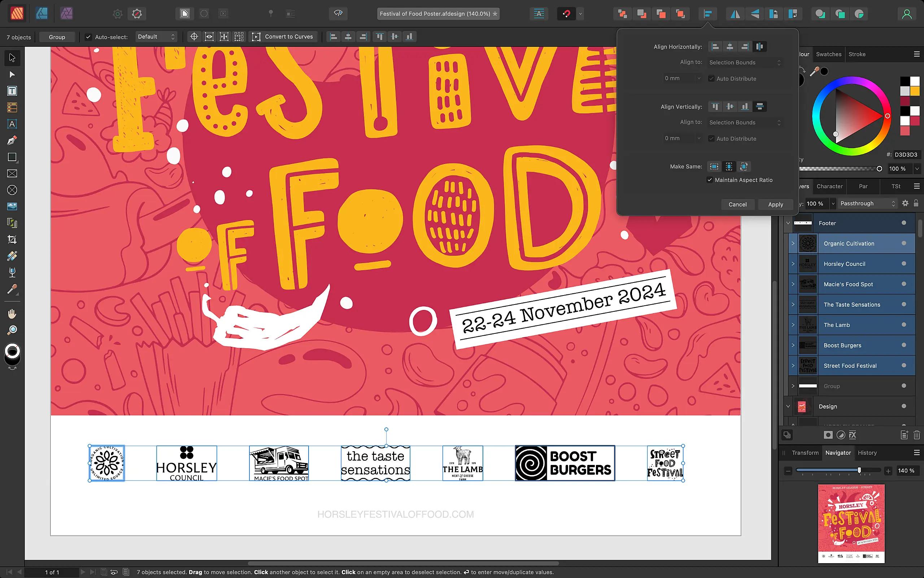Select the Node tool
Viewport: 924px width, 578px height.
point(12,74)
